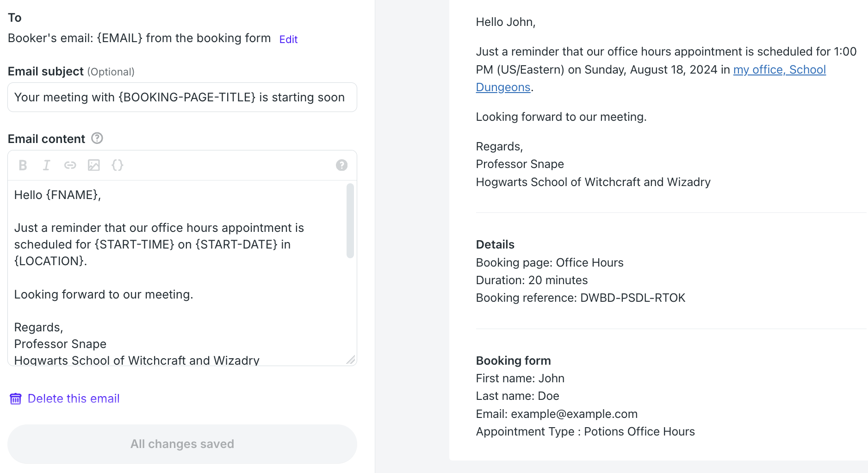Click 'Hogwarts School of Witchcraft and Wizadry' in preview
Viewport: 868px width, 473px height.
point(593,182)
